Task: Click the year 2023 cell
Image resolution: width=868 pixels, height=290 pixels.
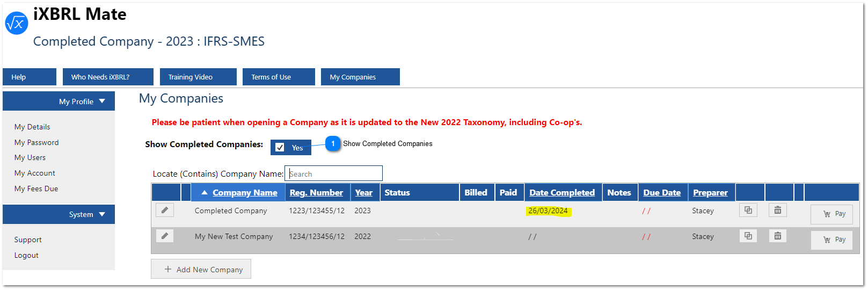Action: [x=362, y=211]
